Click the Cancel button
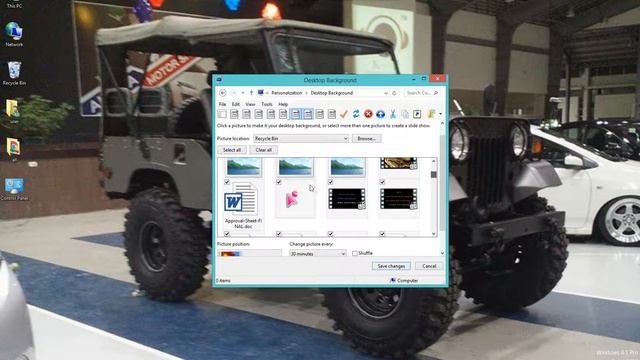 click(429, 266)
